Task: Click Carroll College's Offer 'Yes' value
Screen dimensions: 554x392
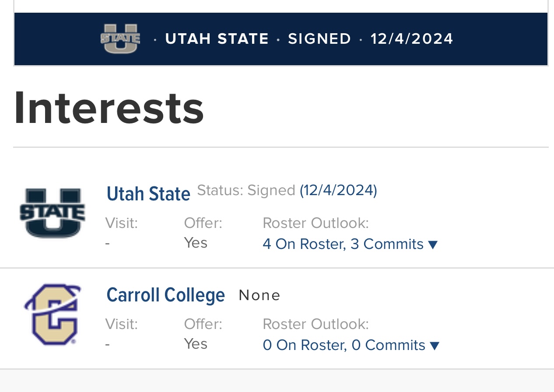Action: [196, 343]
